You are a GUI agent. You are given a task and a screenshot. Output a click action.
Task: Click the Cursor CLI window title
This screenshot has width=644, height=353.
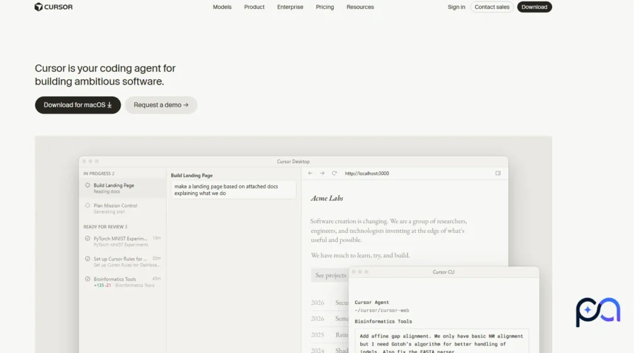(x=443, y=272)
